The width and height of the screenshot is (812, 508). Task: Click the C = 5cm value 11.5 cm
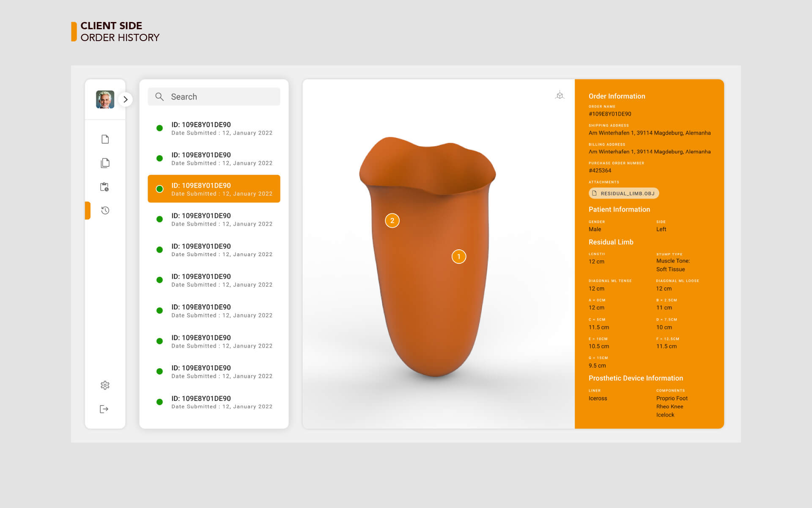coord(599,327)
